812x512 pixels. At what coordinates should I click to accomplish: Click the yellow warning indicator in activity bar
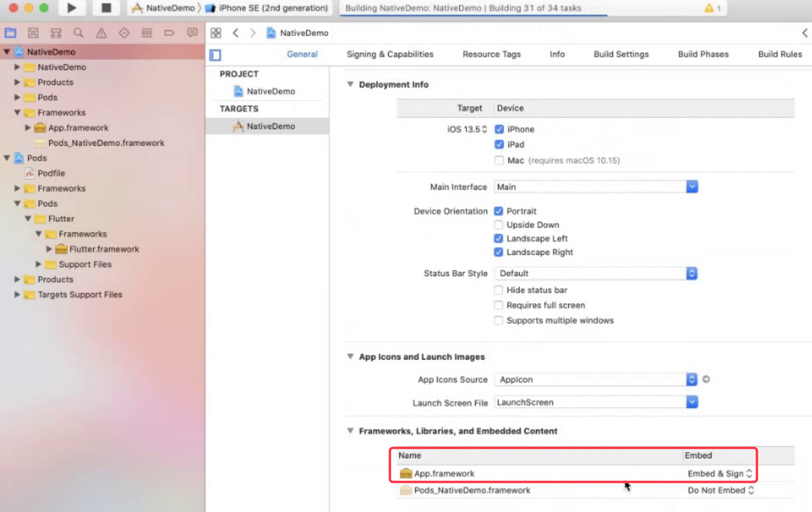[x=709, y=8]
